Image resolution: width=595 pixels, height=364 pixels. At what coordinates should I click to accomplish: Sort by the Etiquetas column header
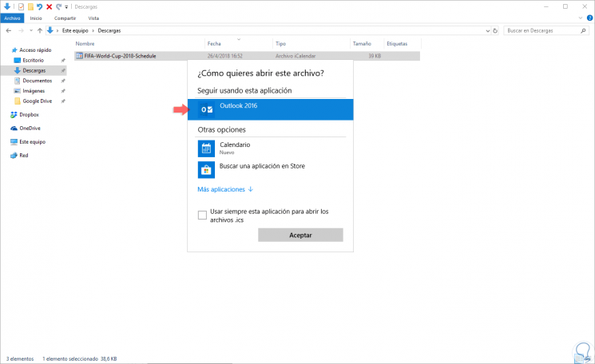[x=397, y=44]
